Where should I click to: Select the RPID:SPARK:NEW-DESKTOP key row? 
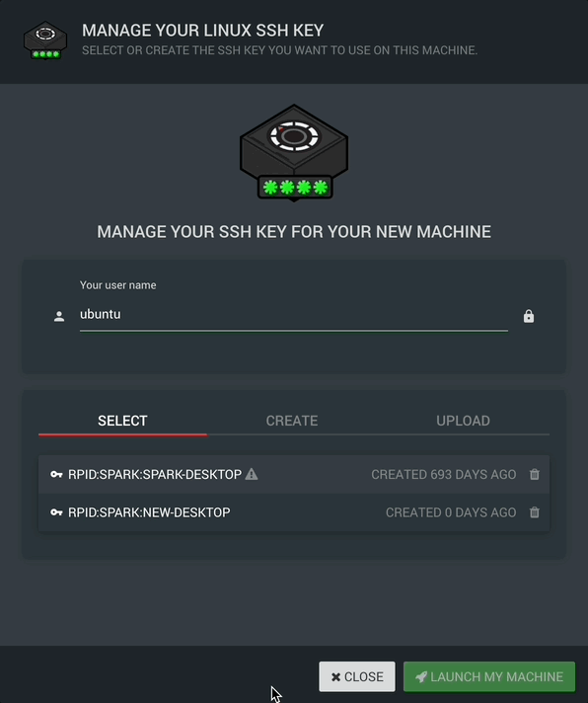pos(294,512)
